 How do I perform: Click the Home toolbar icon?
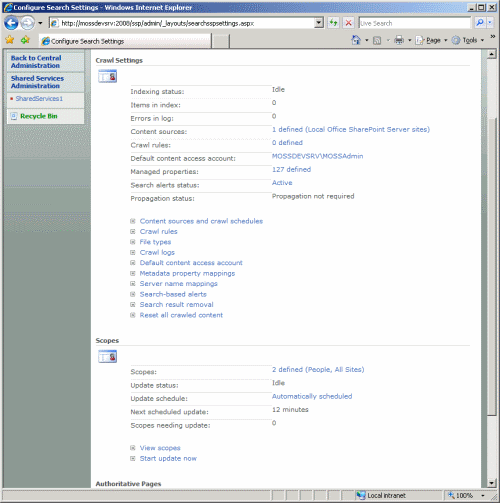pos(356,40)
